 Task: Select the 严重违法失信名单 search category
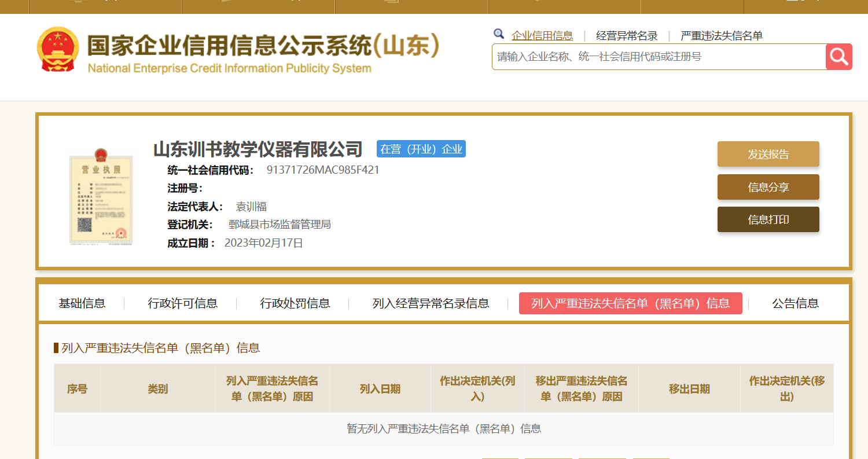point(722,36)
